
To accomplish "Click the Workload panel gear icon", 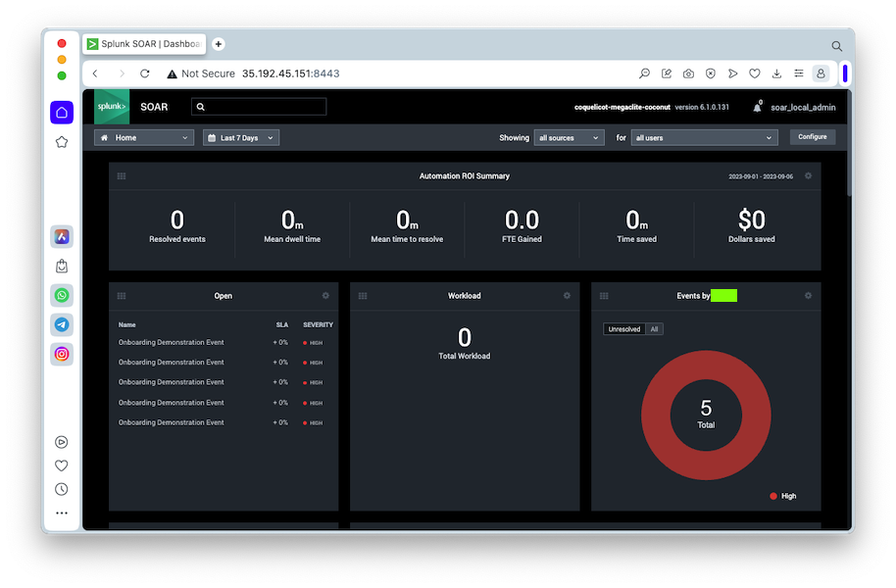I will coord(567,295).
